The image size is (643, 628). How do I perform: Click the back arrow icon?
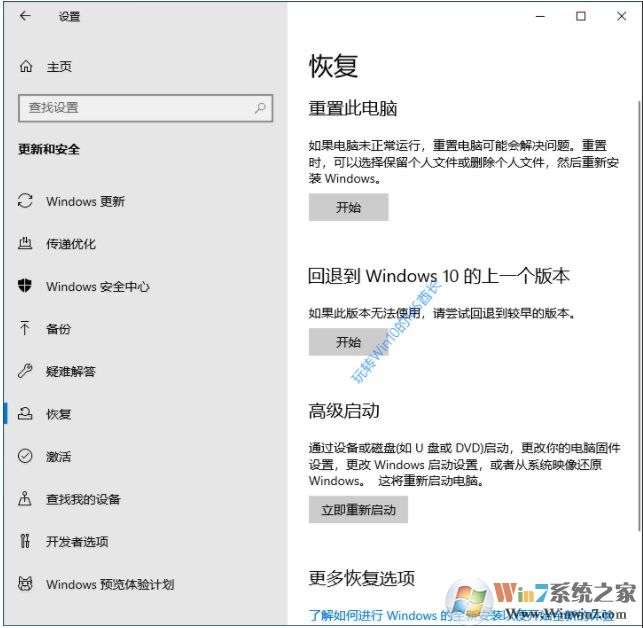25,16
